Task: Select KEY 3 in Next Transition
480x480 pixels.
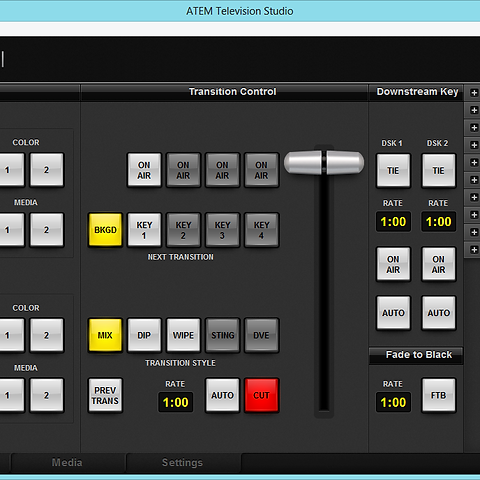Action: click(x=222, y=230)
